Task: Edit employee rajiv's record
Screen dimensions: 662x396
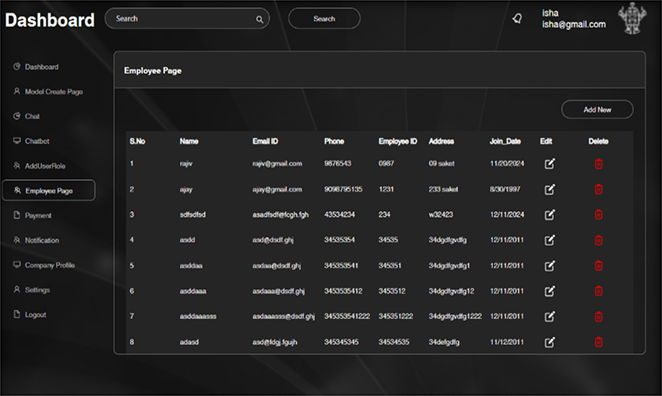Action: pyautogui.click(x=549, y=164)
